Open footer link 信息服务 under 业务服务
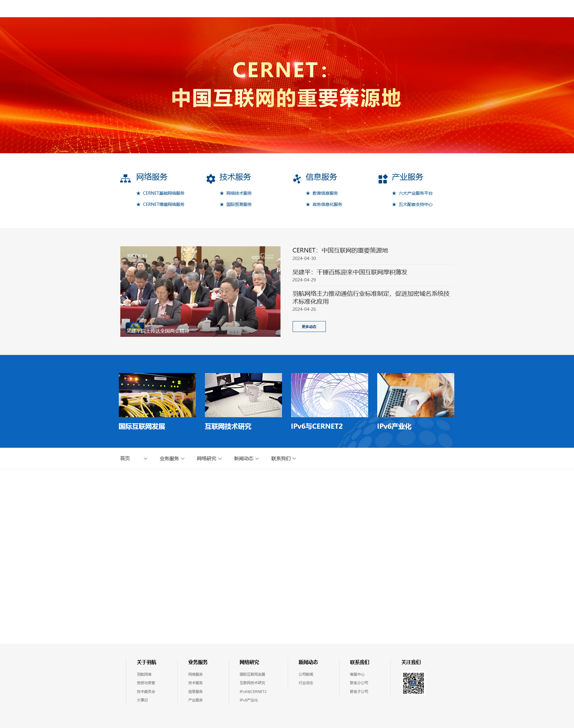This screenshot has width=574, height=728. pos(196,691)
